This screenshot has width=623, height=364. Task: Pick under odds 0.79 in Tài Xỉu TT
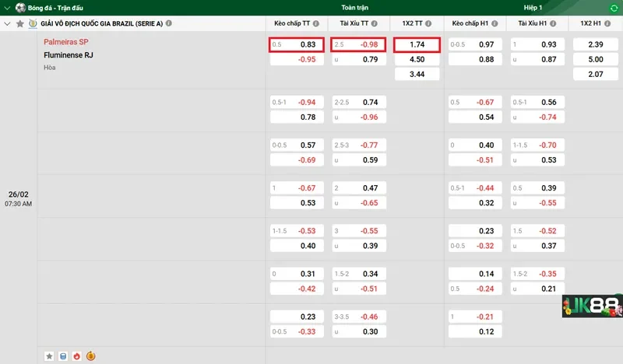pyautogui.click(x=359, y=60)
